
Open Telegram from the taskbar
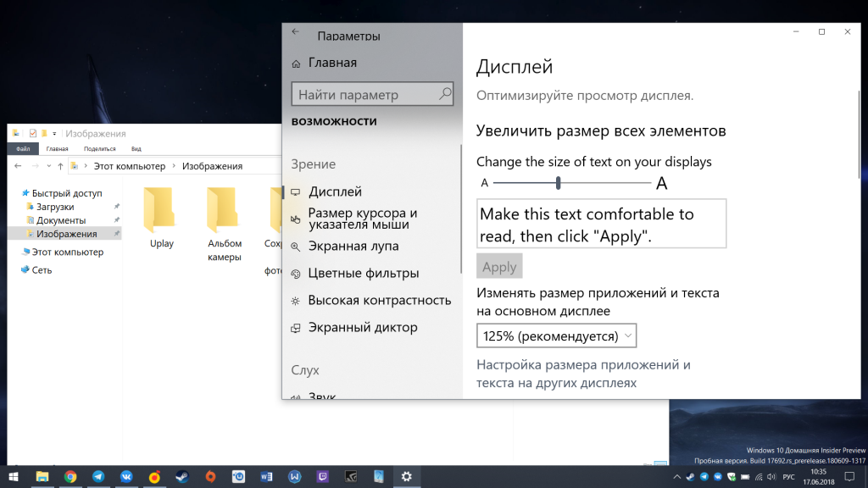point(98,477)
